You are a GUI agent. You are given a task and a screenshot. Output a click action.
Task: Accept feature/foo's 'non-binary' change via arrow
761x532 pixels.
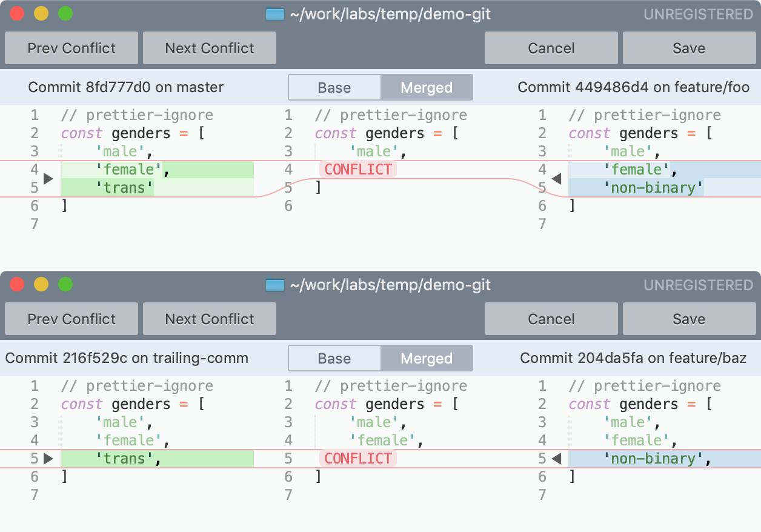tap(556, 178)
